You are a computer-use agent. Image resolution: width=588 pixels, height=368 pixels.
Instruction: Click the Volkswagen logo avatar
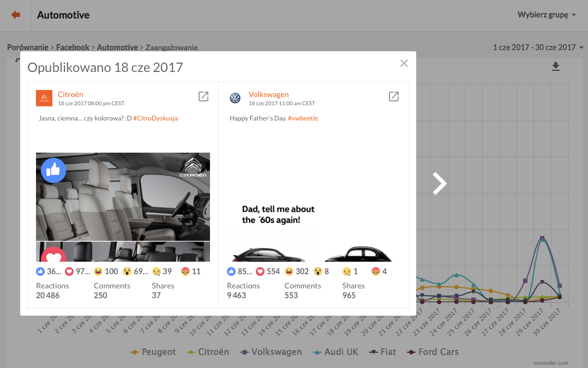pyautogui.click(x=235, y=98)
